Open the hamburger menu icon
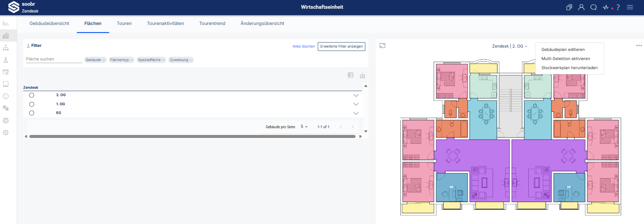This screenshot has width=644, height=224. point(630,7)
